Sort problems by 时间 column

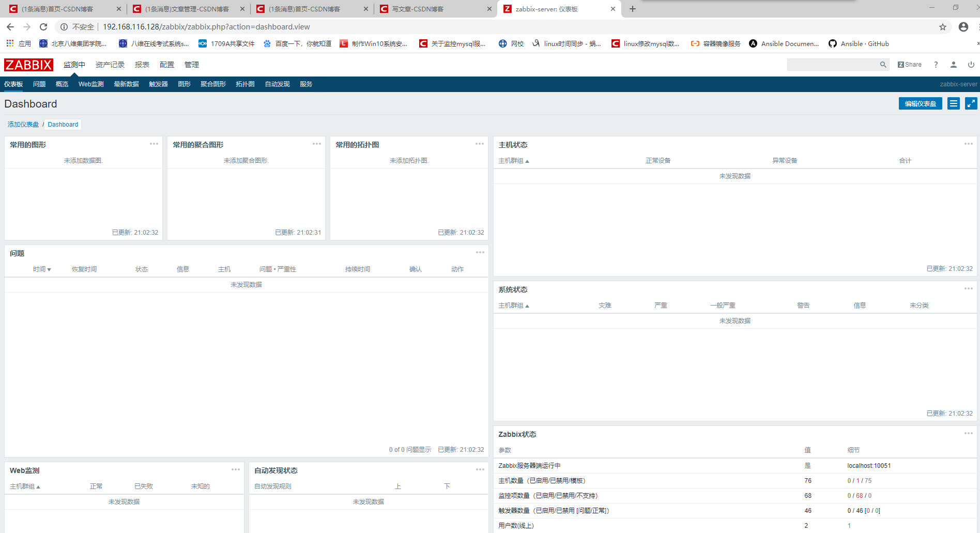pos(42,269)
